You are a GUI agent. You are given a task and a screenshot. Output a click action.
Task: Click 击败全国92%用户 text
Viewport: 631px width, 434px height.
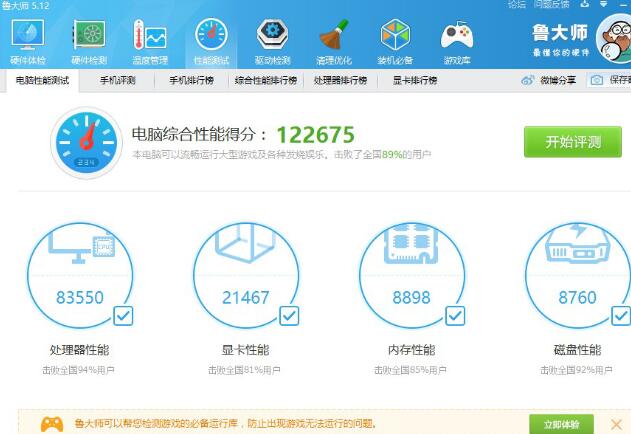pyautogui.click(x=576, y=370)
